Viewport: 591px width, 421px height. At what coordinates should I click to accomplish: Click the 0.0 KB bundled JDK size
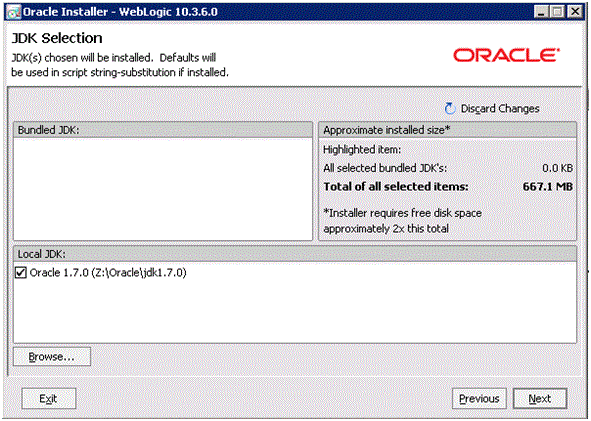tap(557, 168)
